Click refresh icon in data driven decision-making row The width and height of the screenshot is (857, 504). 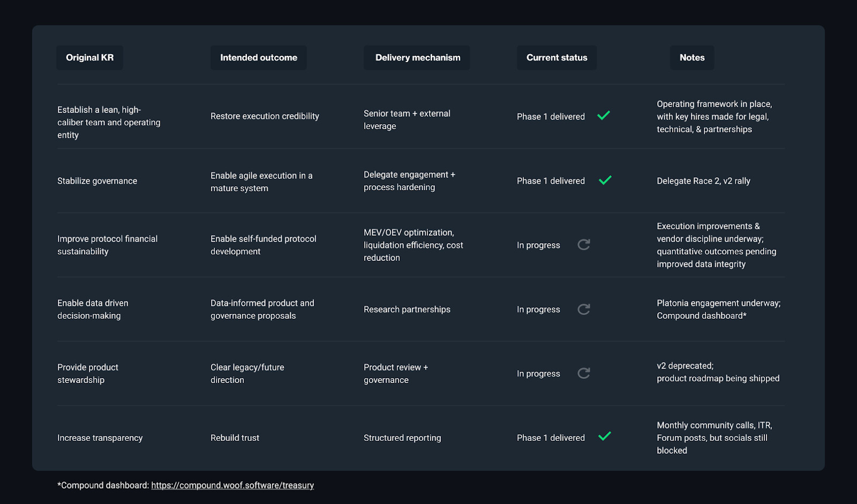tap(584, 309)
